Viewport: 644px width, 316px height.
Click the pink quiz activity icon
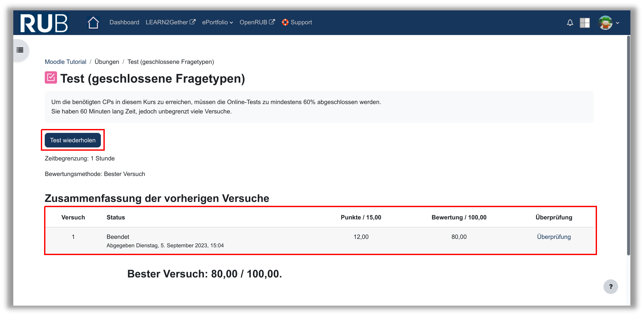[x=51, y=78]
